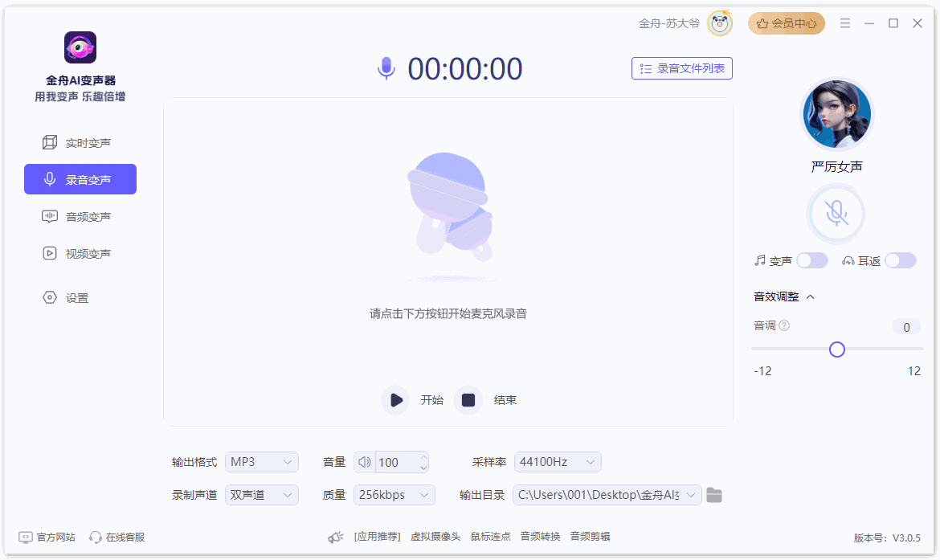Click the panda user avatar icon
The width and height of the screenshot is (940, 560).
click(x=720, y=24)
